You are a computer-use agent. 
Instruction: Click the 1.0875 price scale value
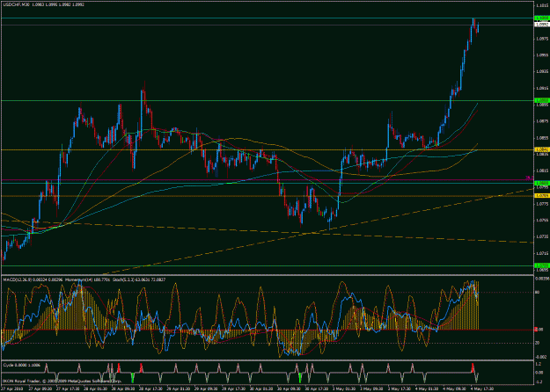pos(541,121)
